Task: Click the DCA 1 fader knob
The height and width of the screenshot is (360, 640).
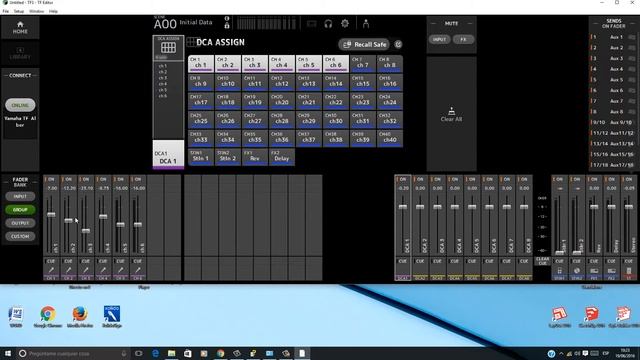Action: (x=403, y=207)
